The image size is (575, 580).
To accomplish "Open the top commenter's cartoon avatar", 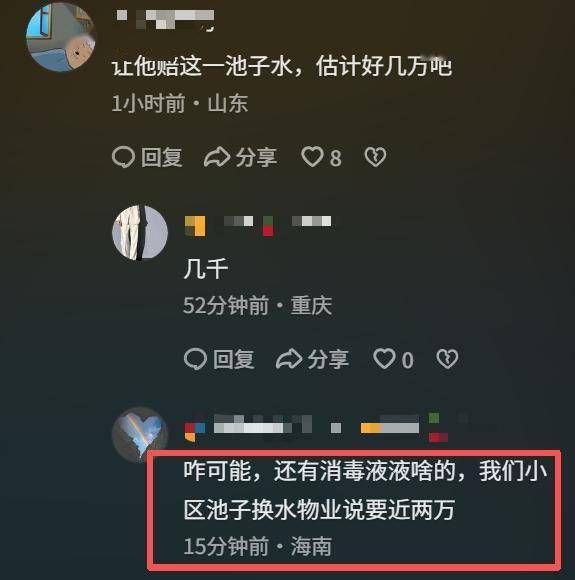I will tap(61, 37).
